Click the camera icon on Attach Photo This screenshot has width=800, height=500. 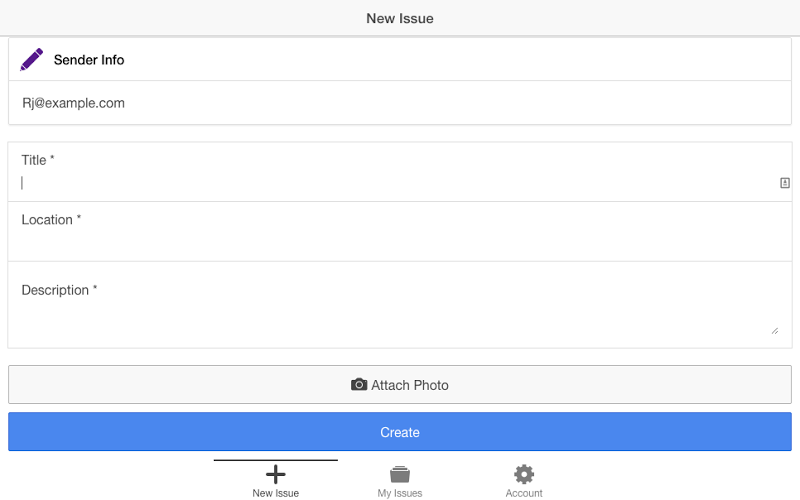[x=359, y=384]
